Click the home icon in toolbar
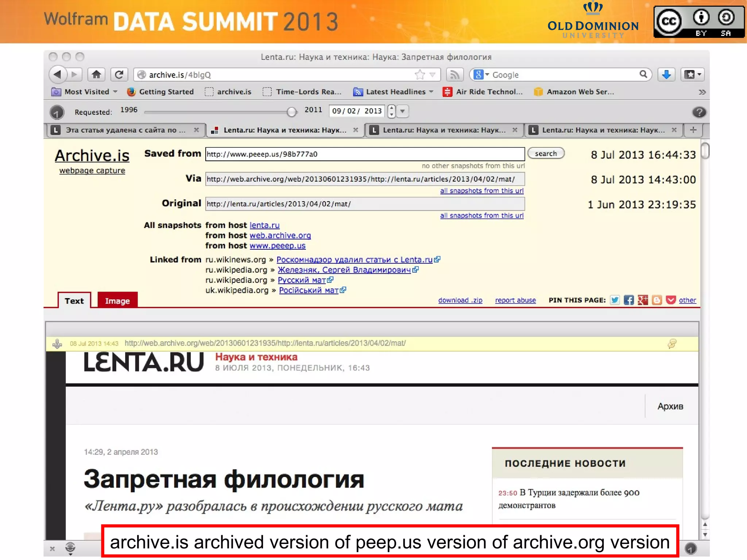Image resolution: width=747 pixels, height=560 pixels. pos(96,75)
